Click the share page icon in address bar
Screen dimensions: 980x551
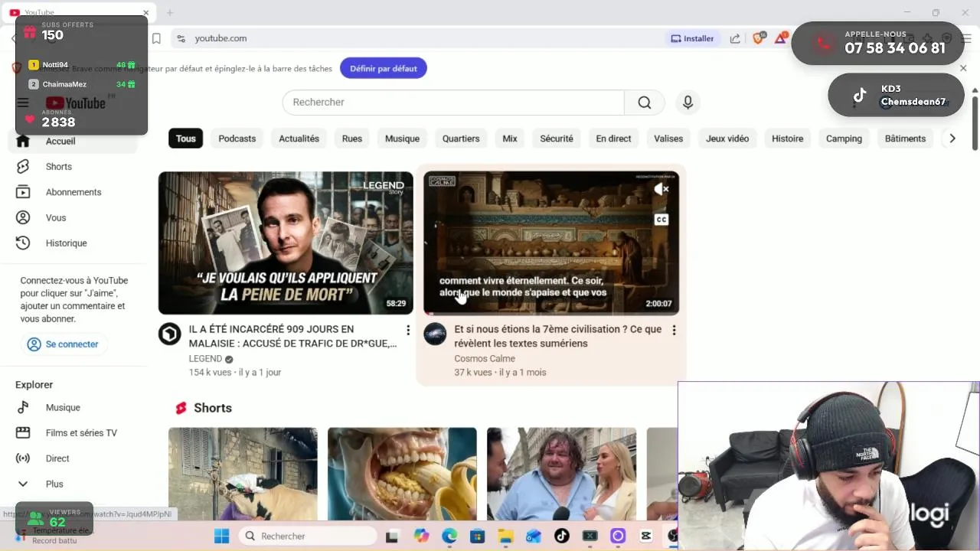pyautogui.click(x=735, y=38)
